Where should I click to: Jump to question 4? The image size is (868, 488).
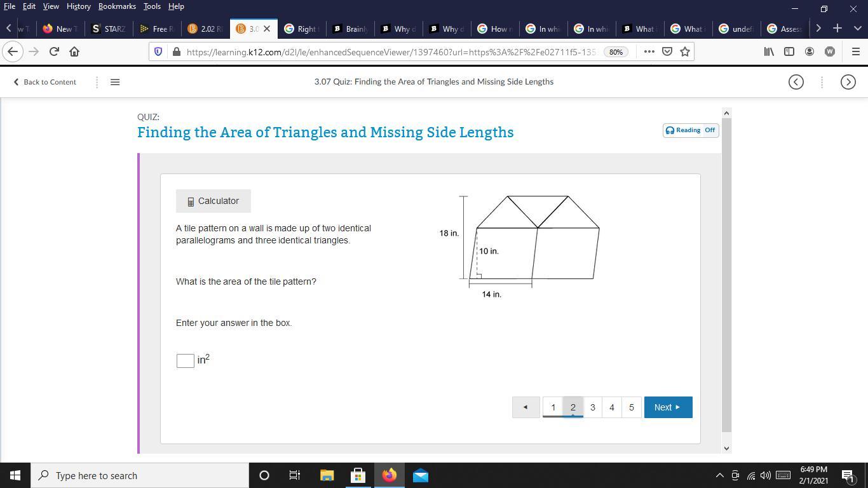click(x=612, y=407)
